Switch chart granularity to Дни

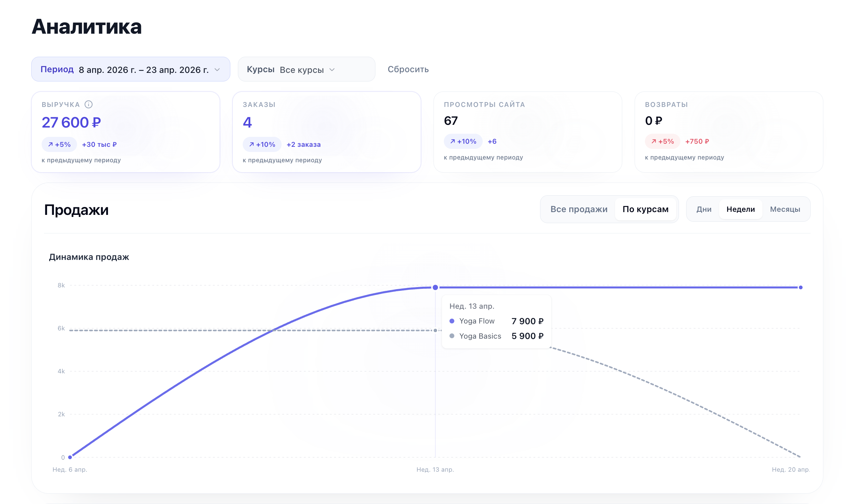tap(704, 209)
